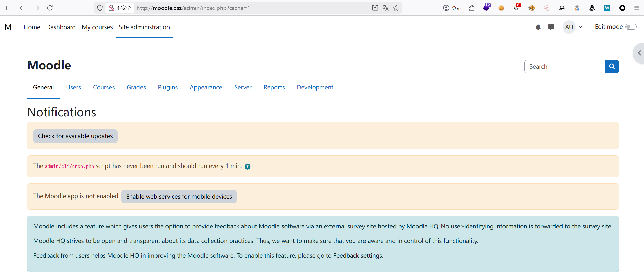Open the Development tab

pos(315,87)
